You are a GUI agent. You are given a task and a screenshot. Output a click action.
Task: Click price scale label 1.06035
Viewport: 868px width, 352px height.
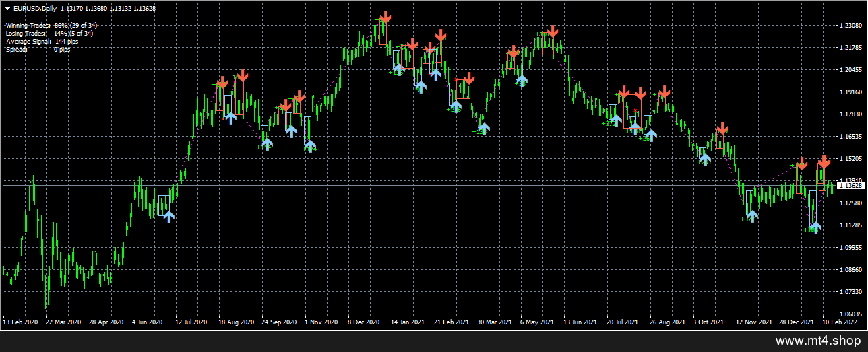850,314
